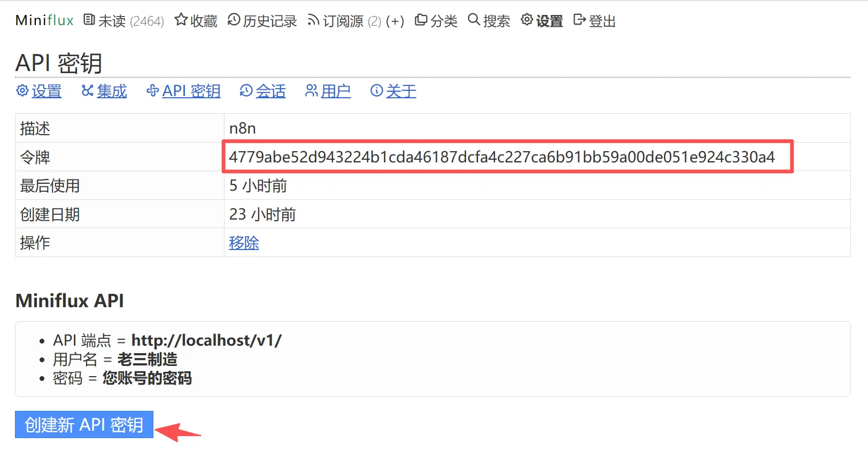Click the RSS feed icon next to 订阅源
The width and height of the screenshot is (868, 460).
coord(313,20)
